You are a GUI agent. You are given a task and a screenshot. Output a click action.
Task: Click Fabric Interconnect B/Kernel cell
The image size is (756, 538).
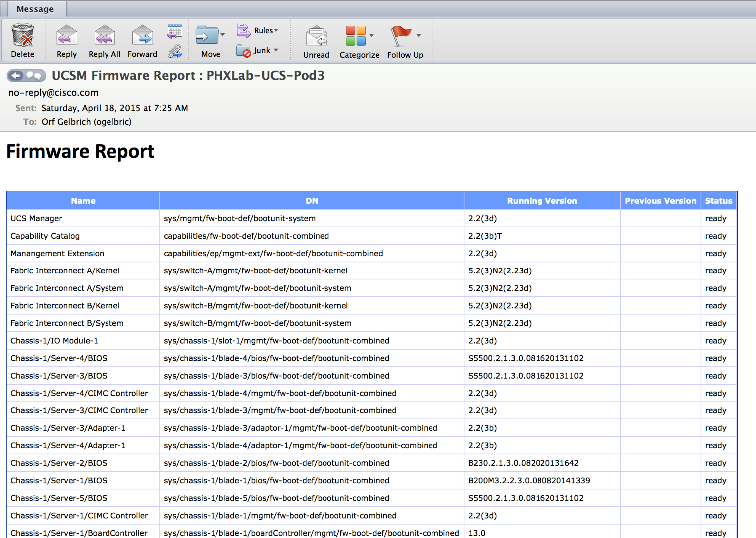(83, 305)
